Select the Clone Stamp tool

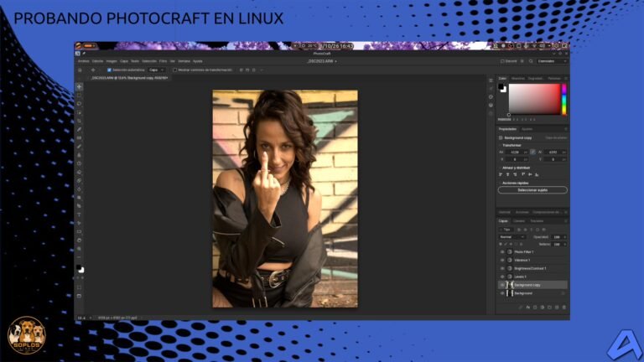pyautogui.click(x=80, y=155)
